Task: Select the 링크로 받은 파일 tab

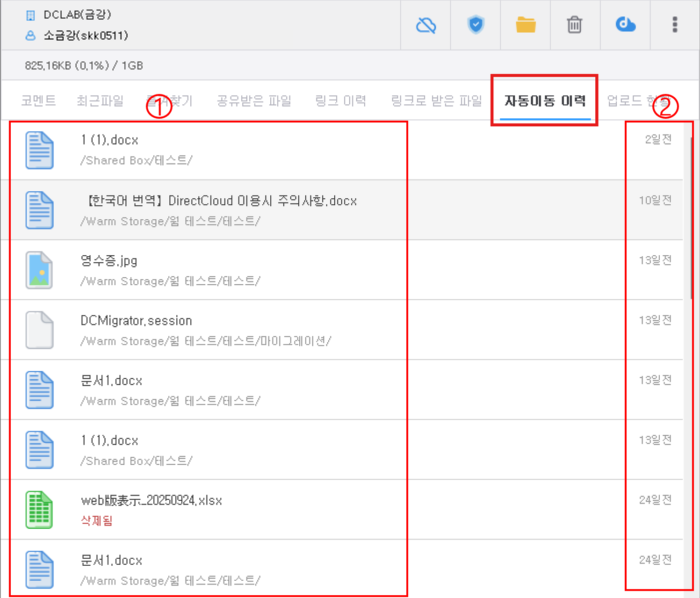Action: [x=436, y=101]
